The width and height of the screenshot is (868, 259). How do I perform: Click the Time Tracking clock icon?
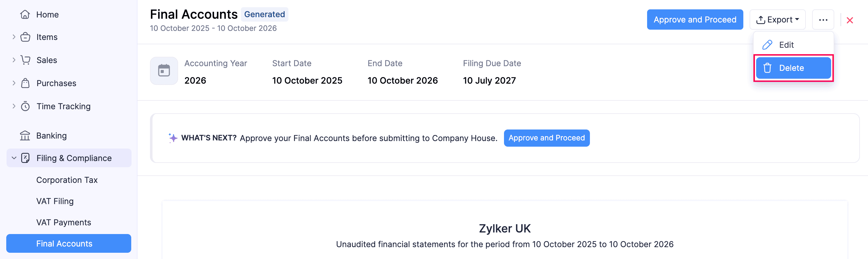tap(26, 106)
